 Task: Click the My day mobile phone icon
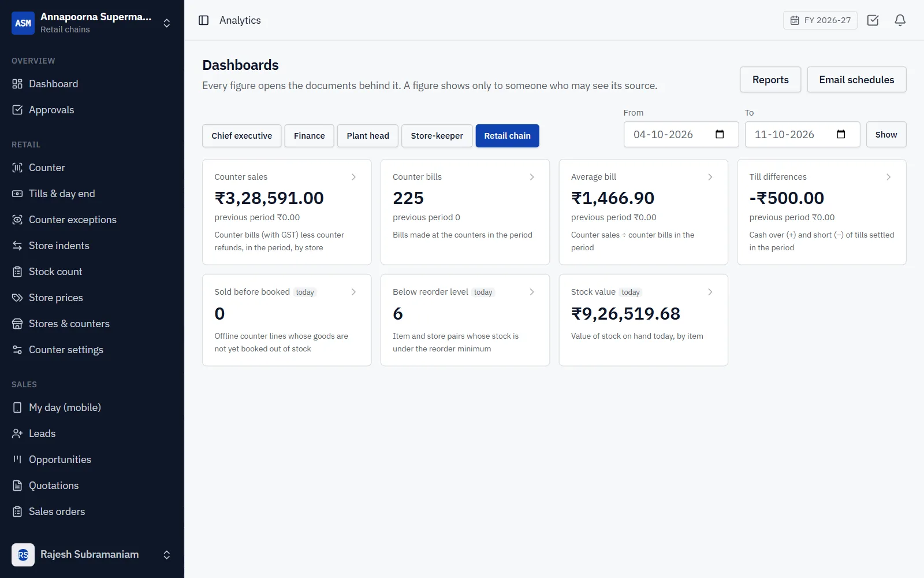coord(17,407)
